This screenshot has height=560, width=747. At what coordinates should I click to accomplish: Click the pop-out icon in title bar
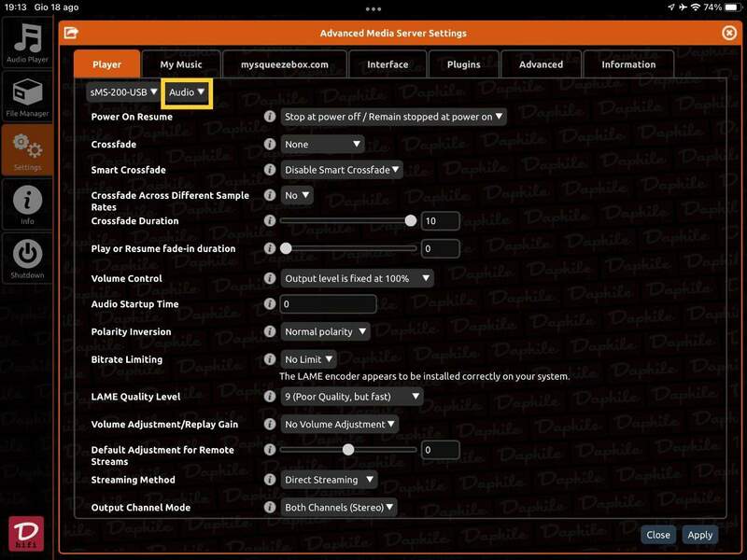coord(71,34)
